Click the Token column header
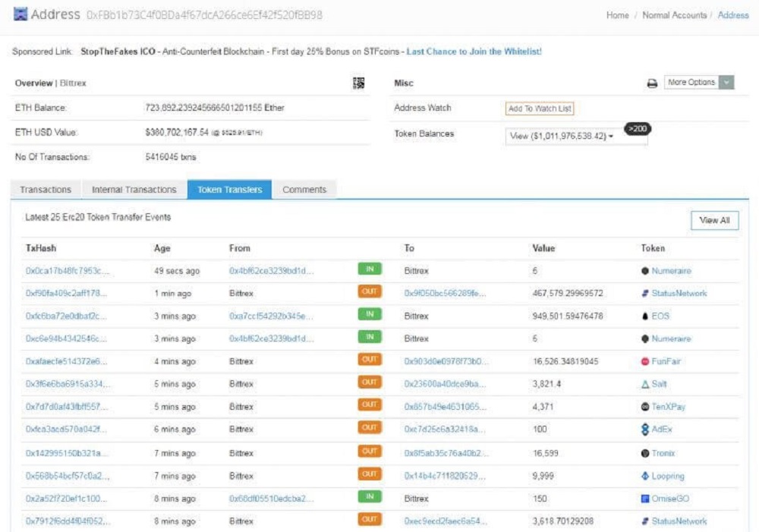 tap(653, 248)
